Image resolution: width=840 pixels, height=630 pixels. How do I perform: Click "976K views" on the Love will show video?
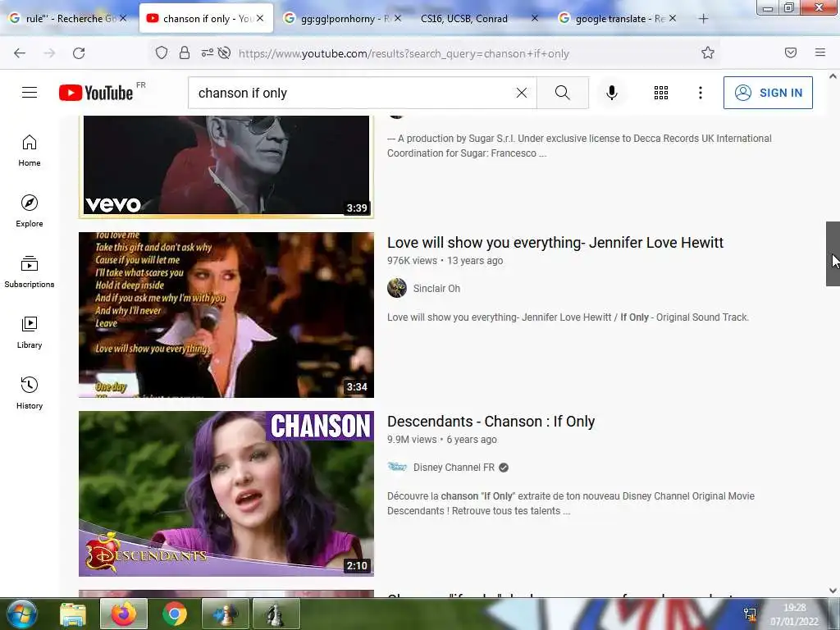[412, 261]
